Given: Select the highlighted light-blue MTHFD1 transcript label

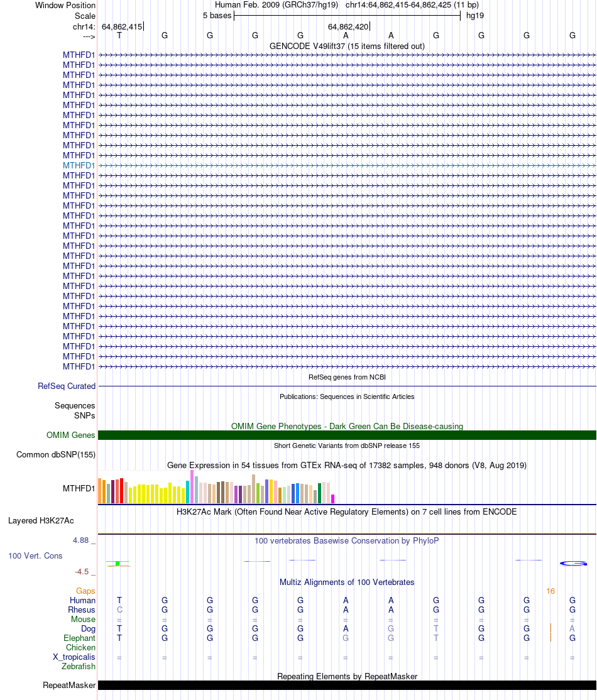Looking at the screenshot, I should click(x=79, y=165).
